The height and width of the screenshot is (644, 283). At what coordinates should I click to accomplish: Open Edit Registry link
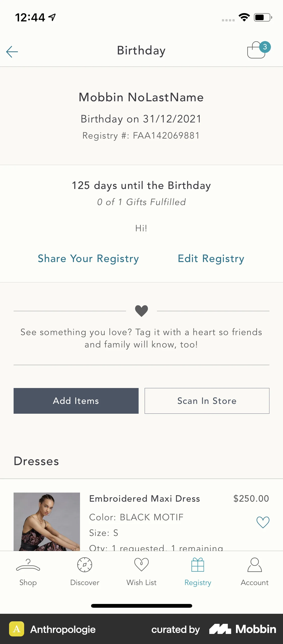pos(211,259)
